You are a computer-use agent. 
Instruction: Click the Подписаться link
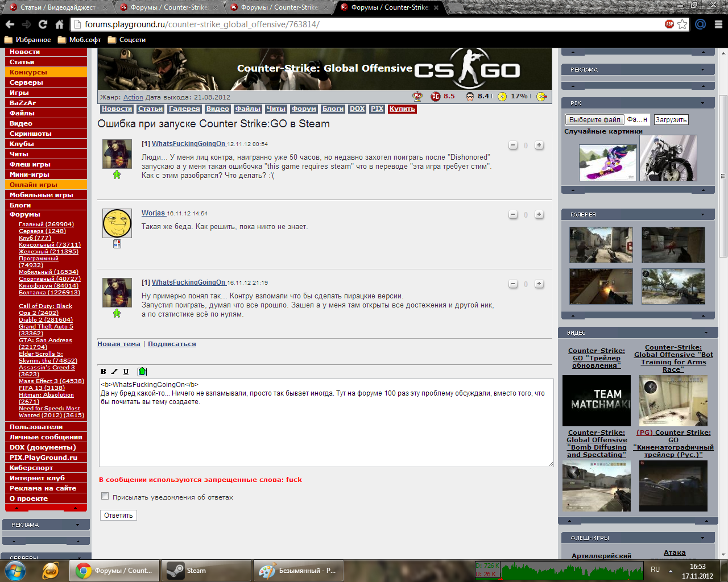click(172, 344)
